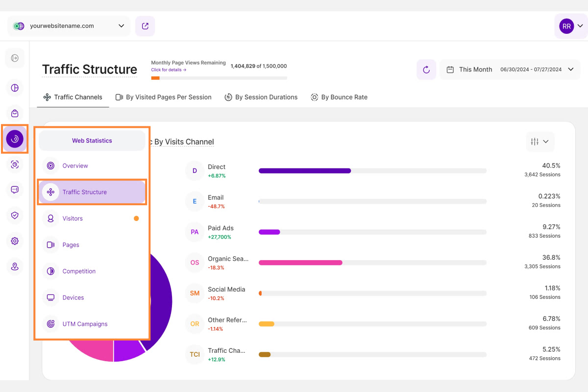The height and width of the screenshot is (392, 588).
Task: Open the chart filter icon above the channel list
Action: pos(540,142)
